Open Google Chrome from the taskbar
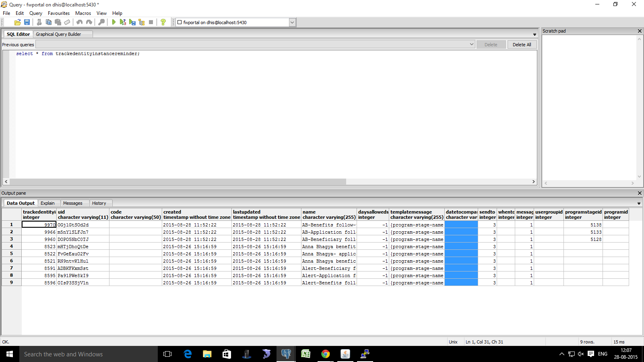The width and height of the screenshot is (644, 362). (326, 354)
